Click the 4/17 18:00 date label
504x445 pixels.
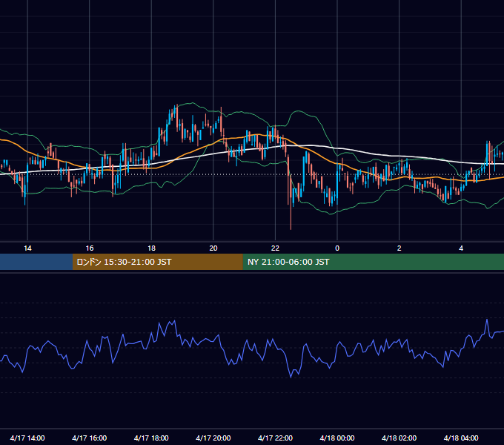pos(151,438)
